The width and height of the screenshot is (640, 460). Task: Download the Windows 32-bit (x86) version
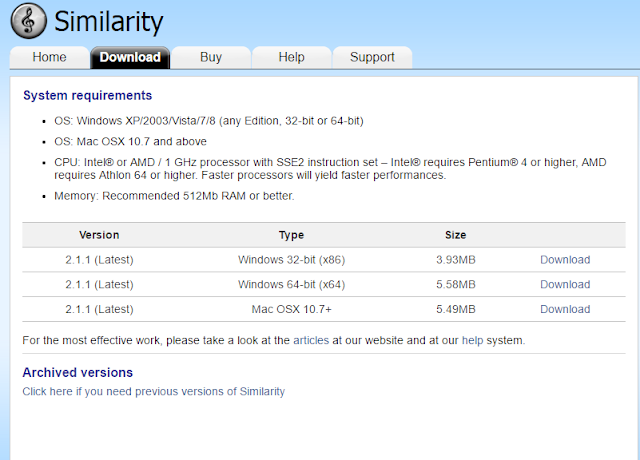[565, 260]
